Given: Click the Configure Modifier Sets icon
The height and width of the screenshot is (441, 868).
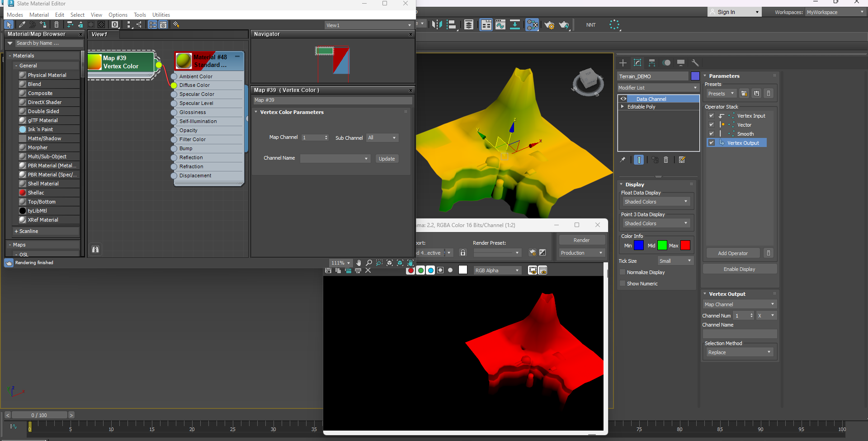Looking at the screenshot, I should (682, 160).
